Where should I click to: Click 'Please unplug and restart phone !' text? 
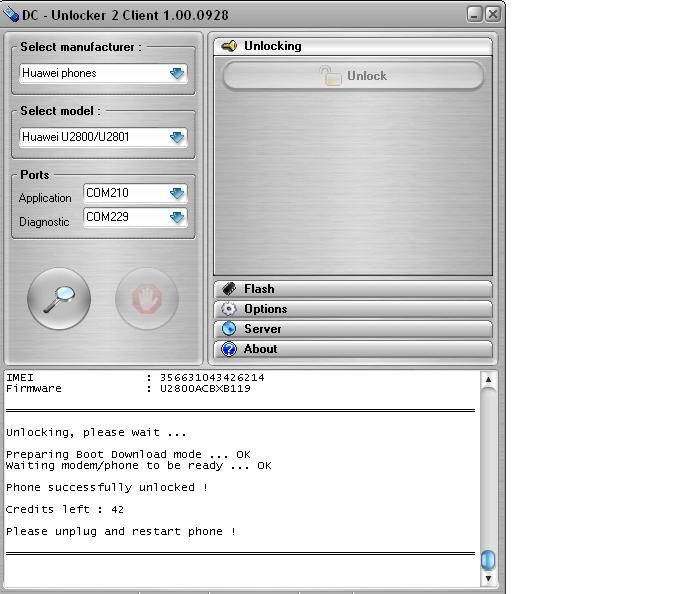(121, 531)
